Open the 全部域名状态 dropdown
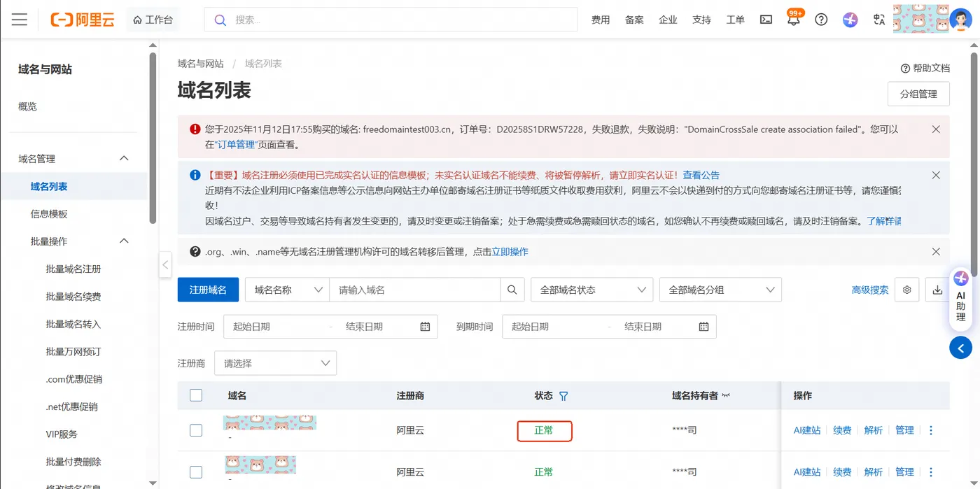 click(x=591, y=289)
